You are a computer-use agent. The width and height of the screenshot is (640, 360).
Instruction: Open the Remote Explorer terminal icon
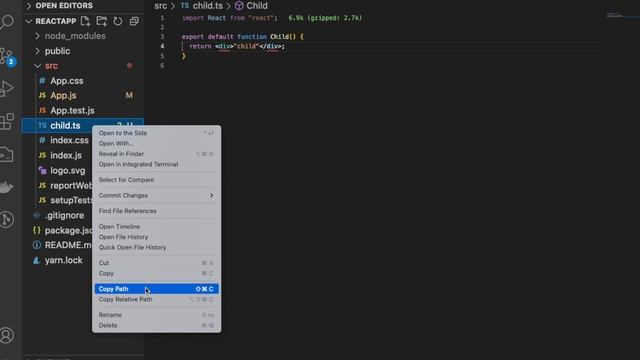(x=7, y=155)
